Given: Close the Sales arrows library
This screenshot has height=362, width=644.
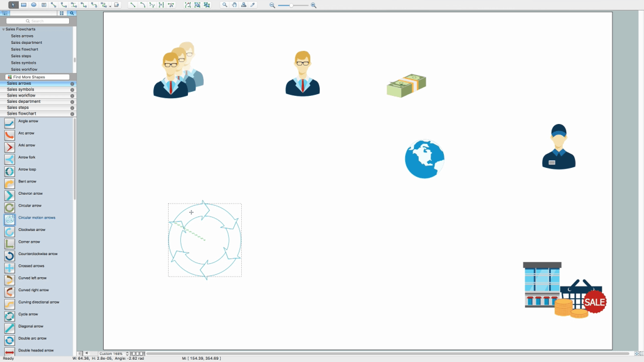Looking at the screenshot, I should [72, 84].
